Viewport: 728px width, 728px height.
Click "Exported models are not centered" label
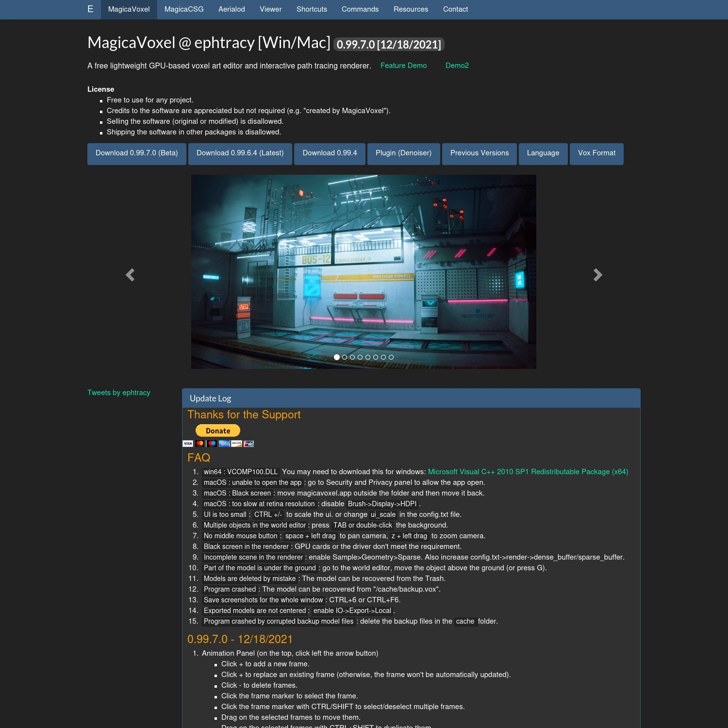click(x=255, y=611)
